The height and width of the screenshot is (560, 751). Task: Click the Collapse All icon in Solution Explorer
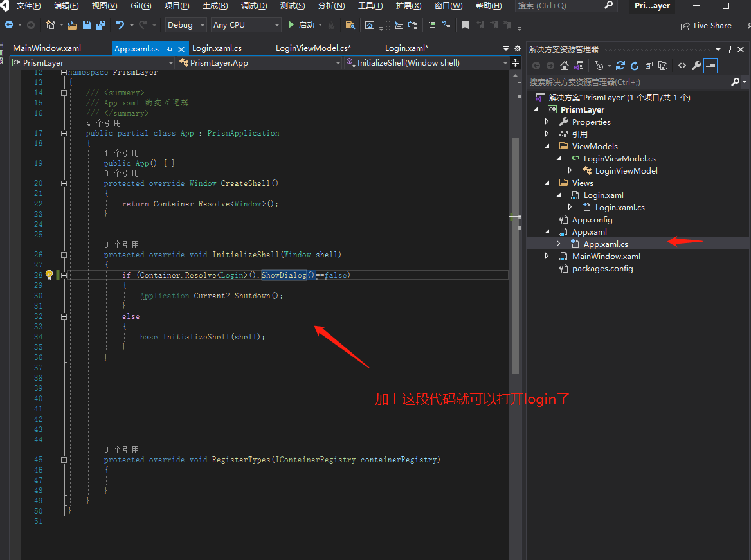click(x=649, y=66)
